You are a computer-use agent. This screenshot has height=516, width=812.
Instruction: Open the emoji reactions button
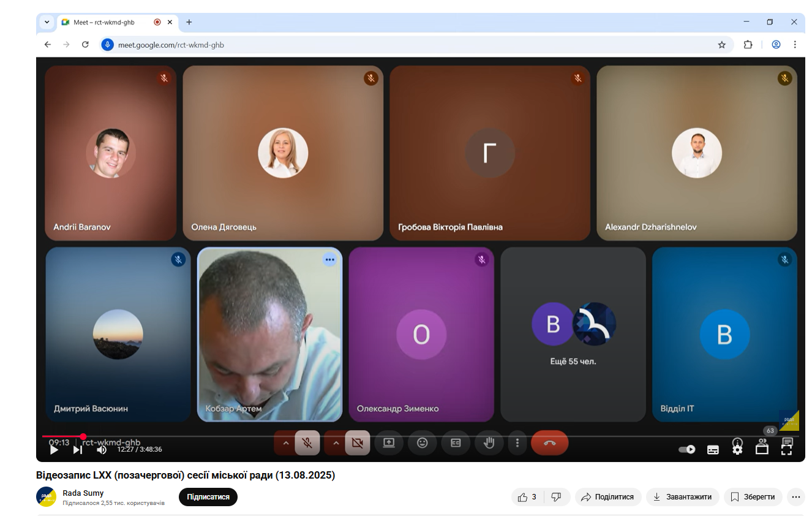[422, 443]
